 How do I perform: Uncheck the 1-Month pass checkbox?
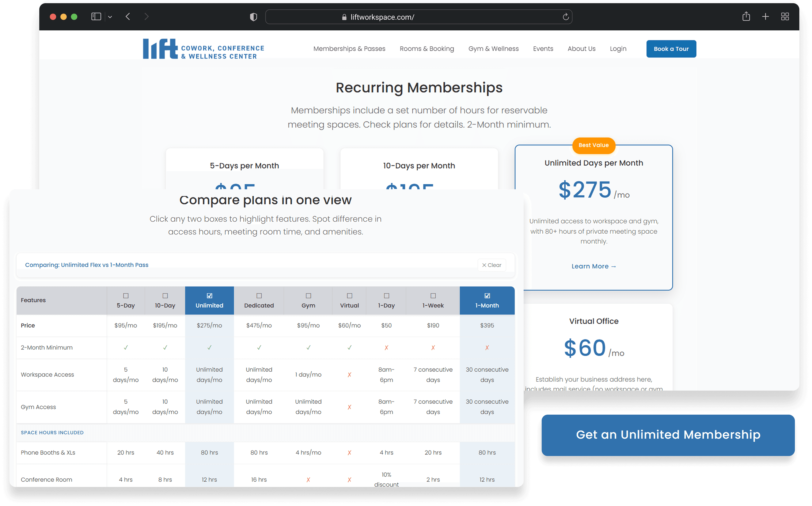click(x=487, y=295)
